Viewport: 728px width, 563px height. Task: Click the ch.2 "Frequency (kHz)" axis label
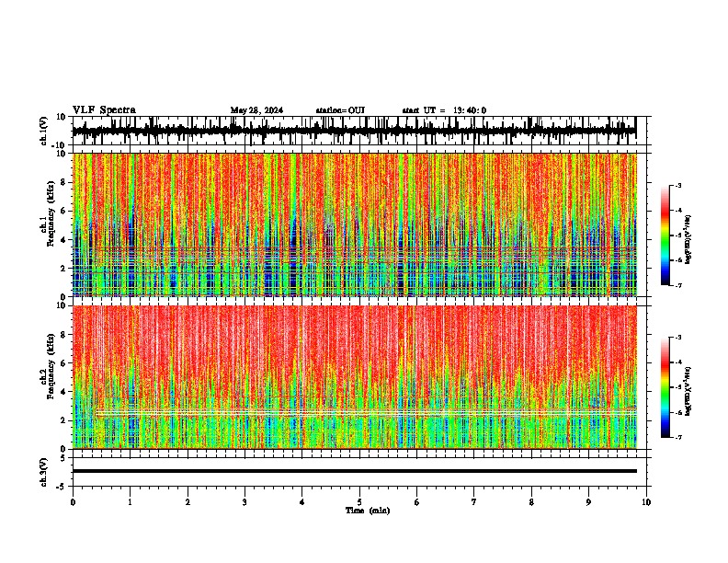click(x=51, y=366)
